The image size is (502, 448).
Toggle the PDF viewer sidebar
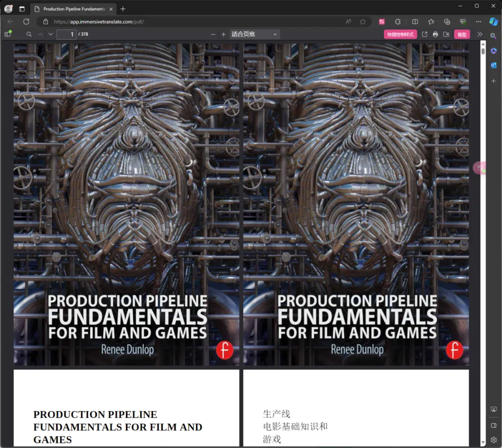[8, 34]
